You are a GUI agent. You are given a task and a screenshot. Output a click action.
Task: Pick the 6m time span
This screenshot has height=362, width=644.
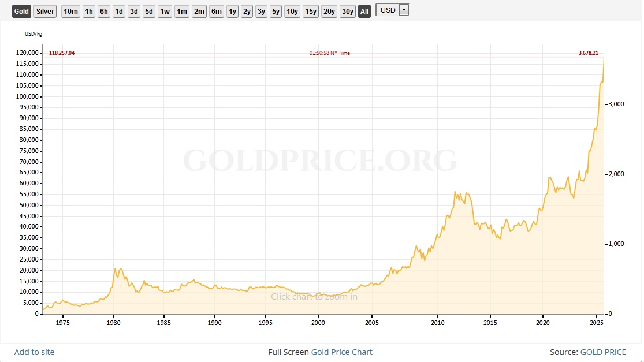pos(217,12)
